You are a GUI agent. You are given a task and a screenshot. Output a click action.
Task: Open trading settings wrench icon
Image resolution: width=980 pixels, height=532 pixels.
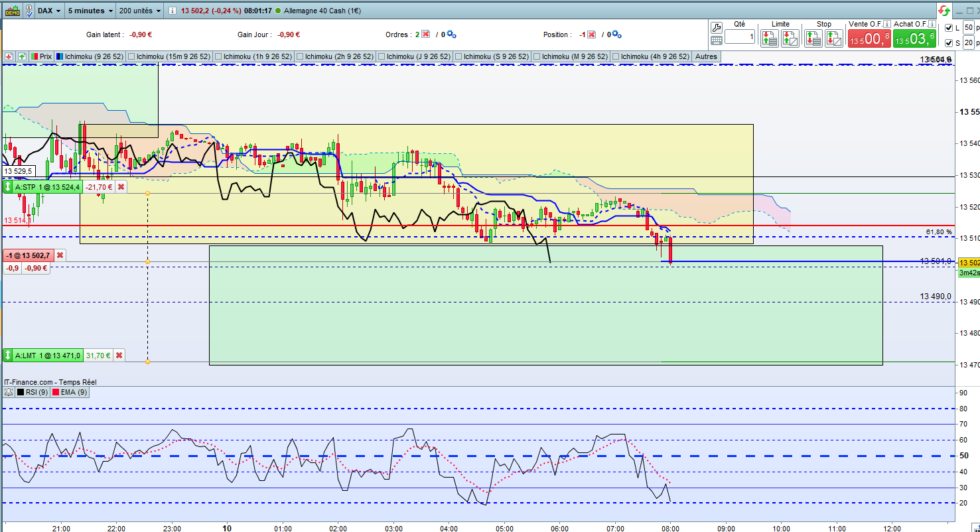pos(717,27)
